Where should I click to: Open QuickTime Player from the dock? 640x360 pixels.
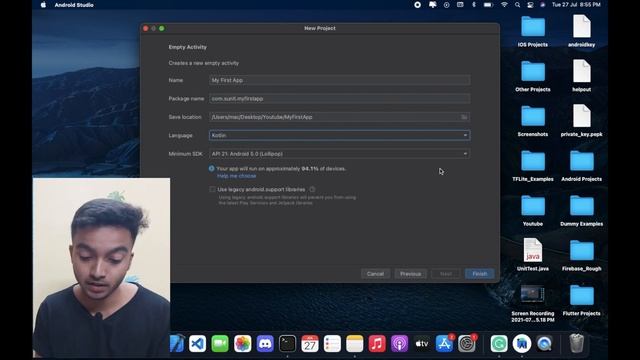point(544,344)
